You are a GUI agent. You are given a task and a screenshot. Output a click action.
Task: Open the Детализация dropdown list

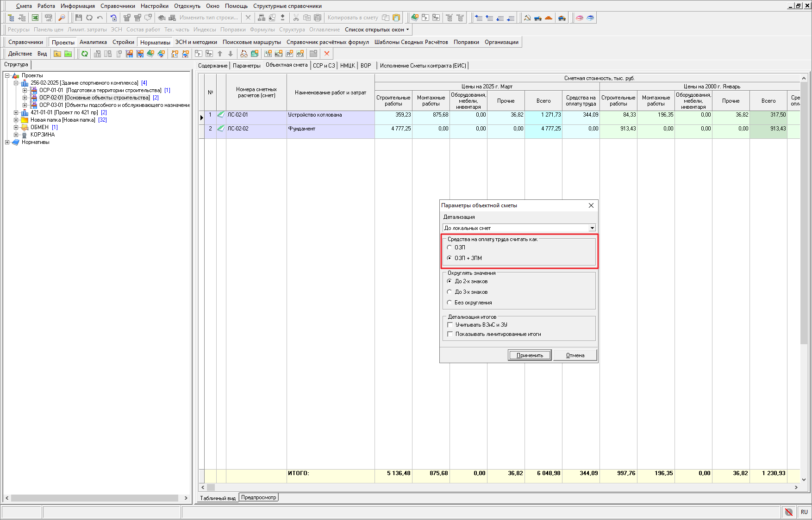coord(592,228)
